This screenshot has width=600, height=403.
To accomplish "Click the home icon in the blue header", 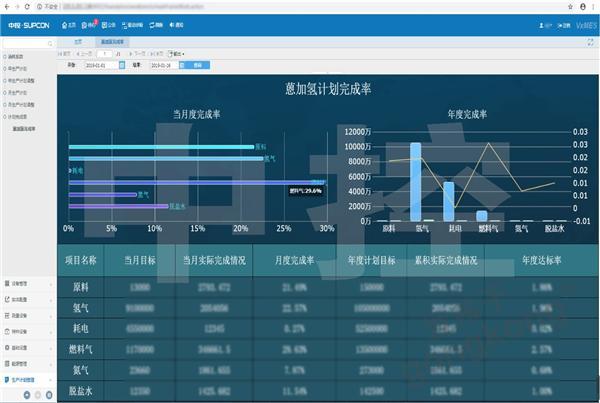I will 65,25.
